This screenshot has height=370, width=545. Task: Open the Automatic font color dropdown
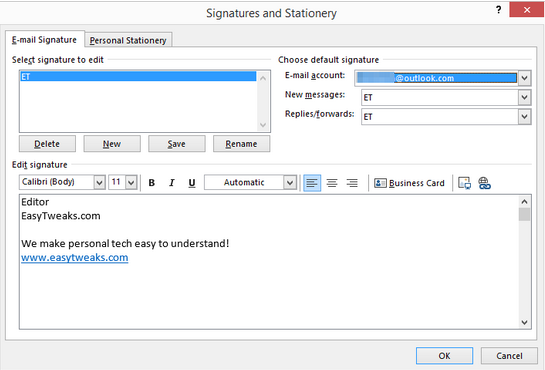pos(290,182)
